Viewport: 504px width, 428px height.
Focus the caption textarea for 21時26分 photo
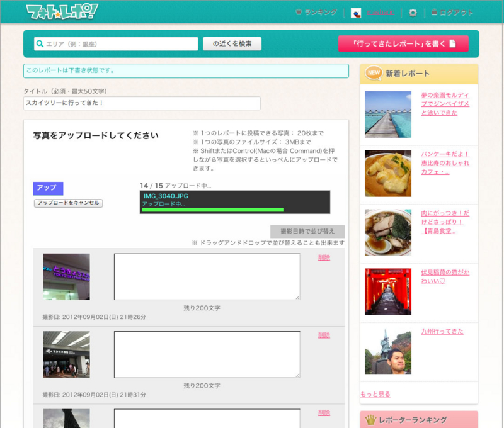(x=207, y=277)
